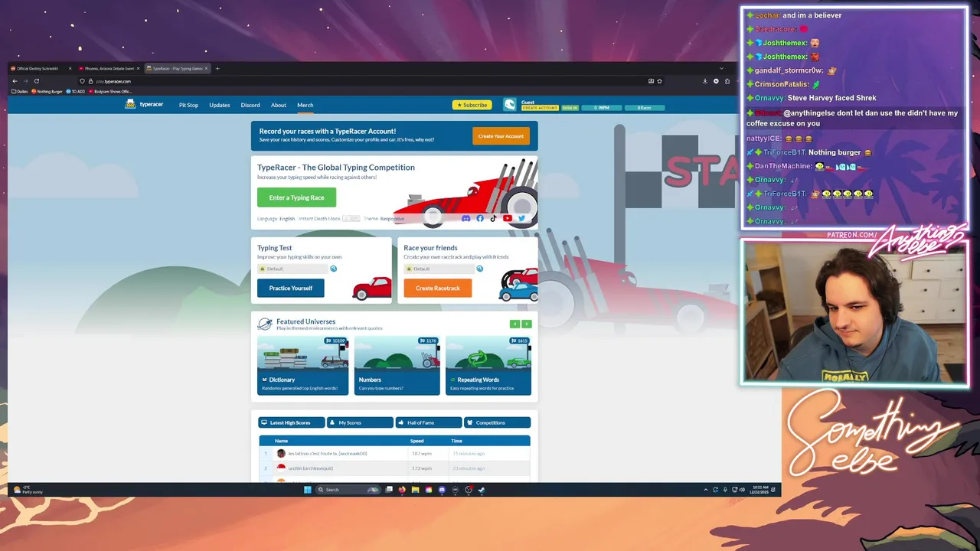Open the Merch menu item

coord(305,105)
